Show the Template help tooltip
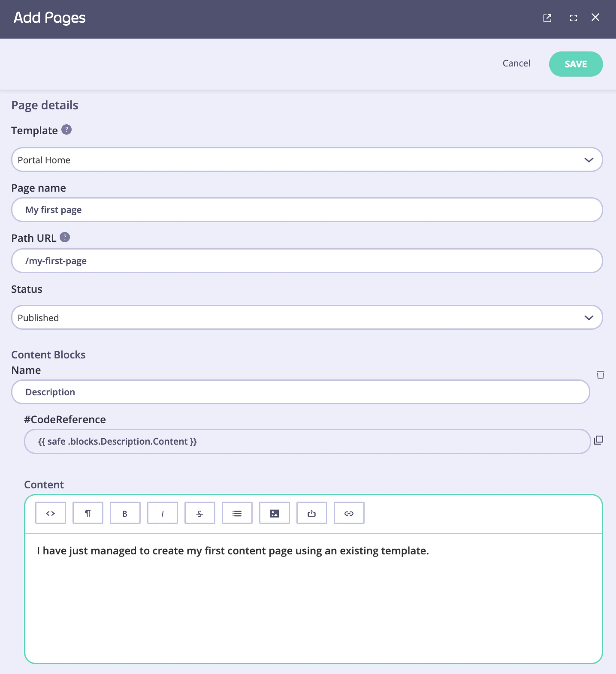The height and width of the screenshot is (674, 616). coord(66,129)
